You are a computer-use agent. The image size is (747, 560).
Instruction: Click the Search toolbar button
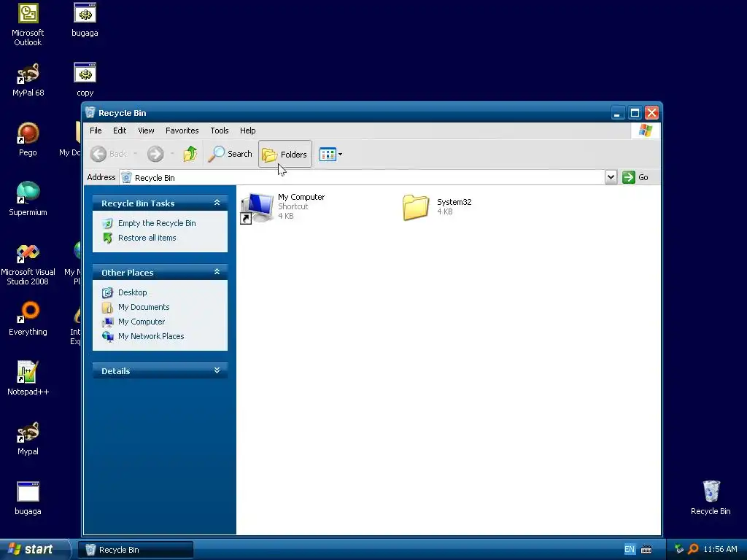pos(230,154)
